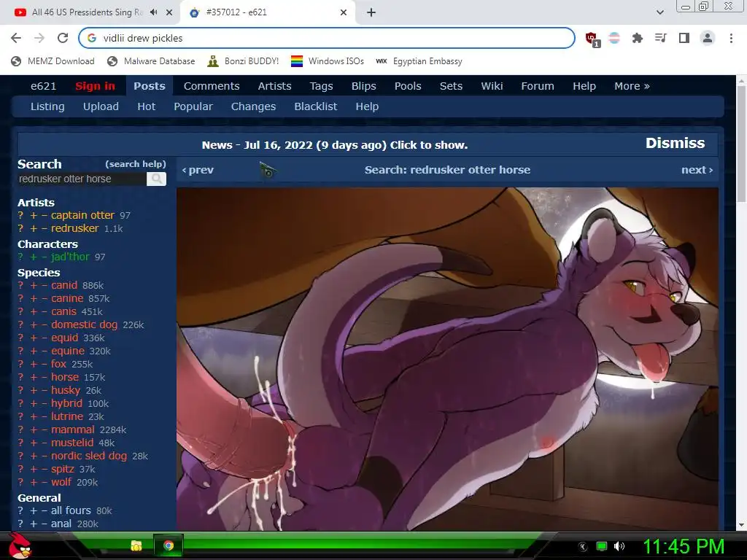The height and width of the screenshot is (560, 747).
Task: Click the browser forward arrow
Action: (x=39, y=38)
